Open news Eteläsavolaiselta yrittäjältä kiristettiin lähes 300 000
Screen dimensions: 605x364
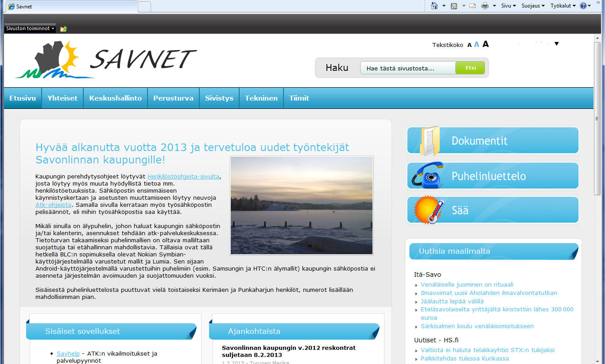pos(497,314)
